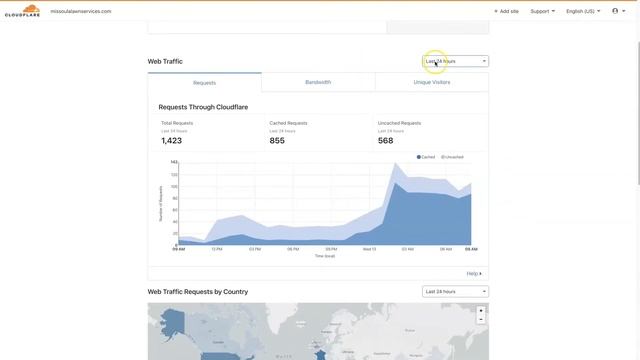This screenshot has width=640, height=360.
Task: Open the user account icon menu
Action: 618,11
